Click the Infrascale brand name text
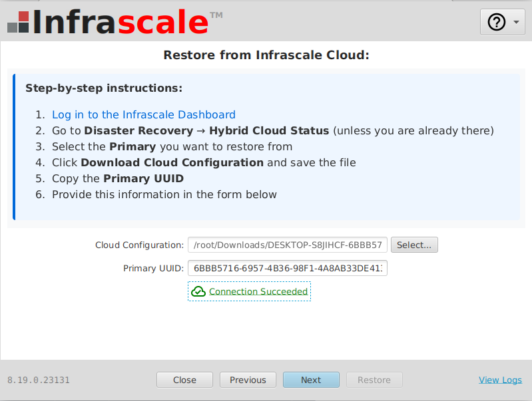532x401 pixels. pyautogui.click(x=120, y=22)
